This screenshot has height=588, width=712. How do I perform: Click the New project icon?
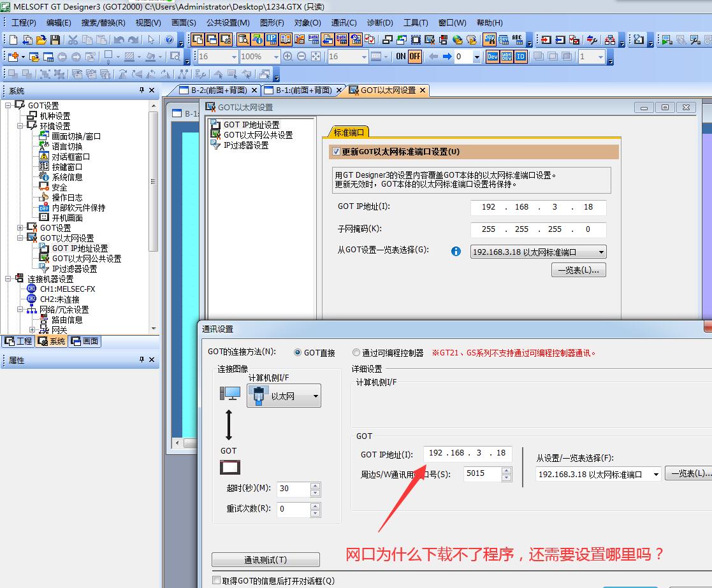(13, 39)
